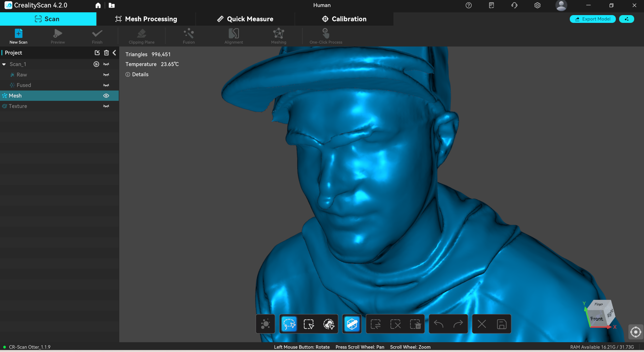The height and width of the screenshot is (352, 644).
Task: Select the lasso selection tool
Action: (x=289, y=324)
